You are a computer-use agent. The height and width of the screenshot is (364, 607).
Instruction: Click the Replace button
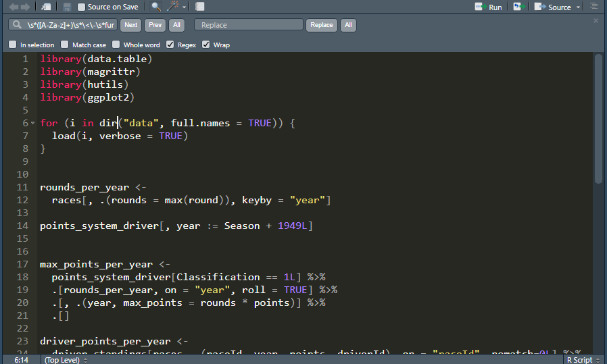[322, 25]
